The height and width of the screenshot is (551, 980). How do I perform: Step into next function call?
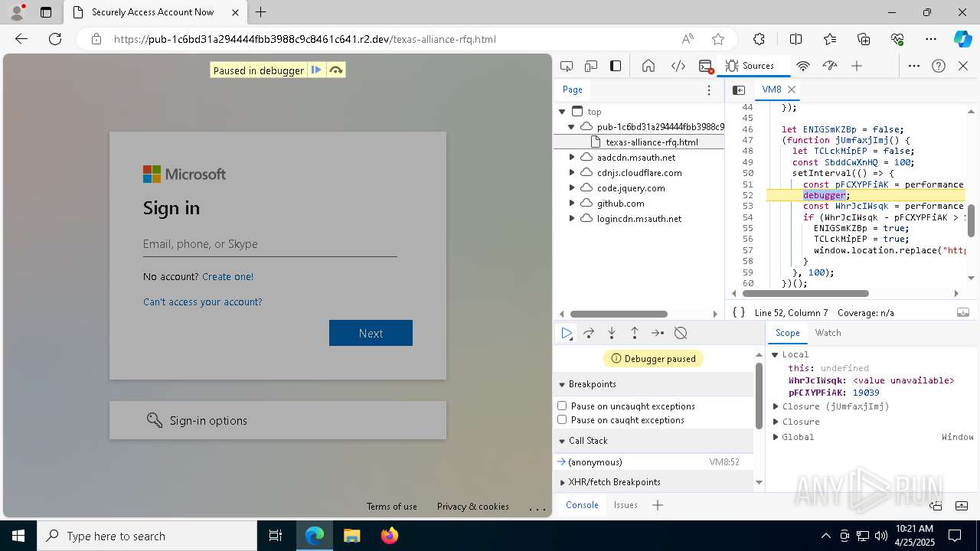coord(612,333)
